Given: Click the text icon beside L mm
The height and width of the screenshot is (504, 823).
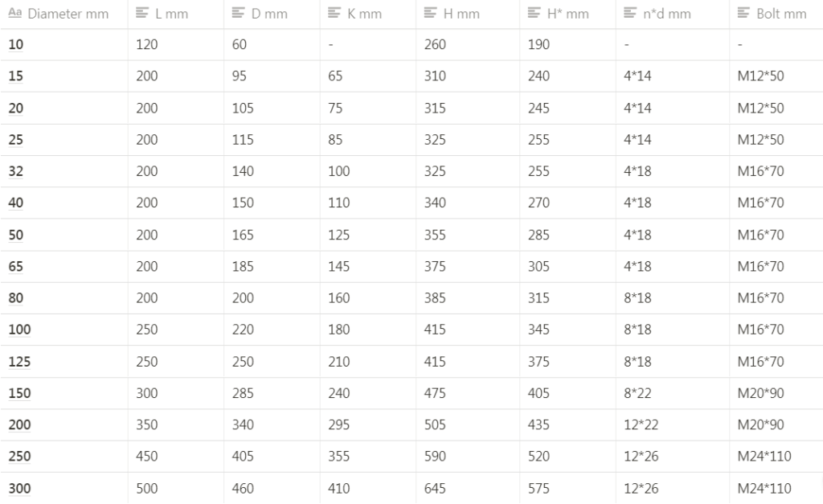Looking at the screenshot, I should point(142,14).
